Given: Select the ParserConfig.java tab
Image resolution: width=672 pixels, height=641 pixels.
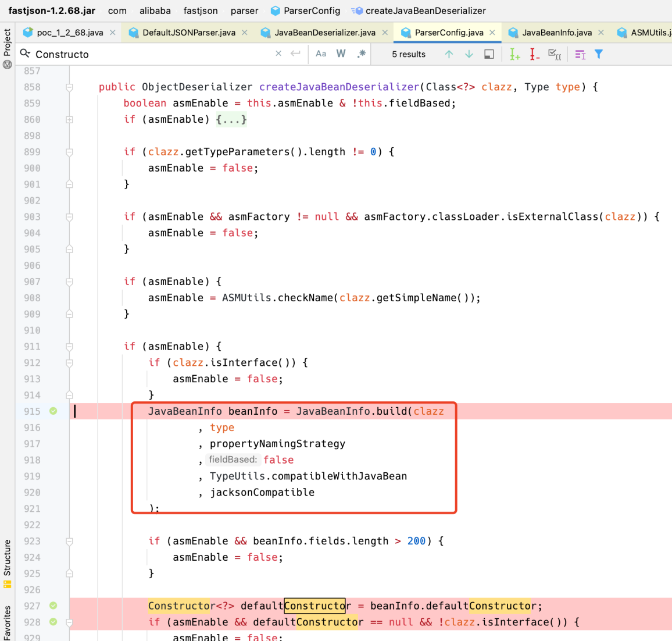Looking at the screenshot, I should (x=449, y=33).
